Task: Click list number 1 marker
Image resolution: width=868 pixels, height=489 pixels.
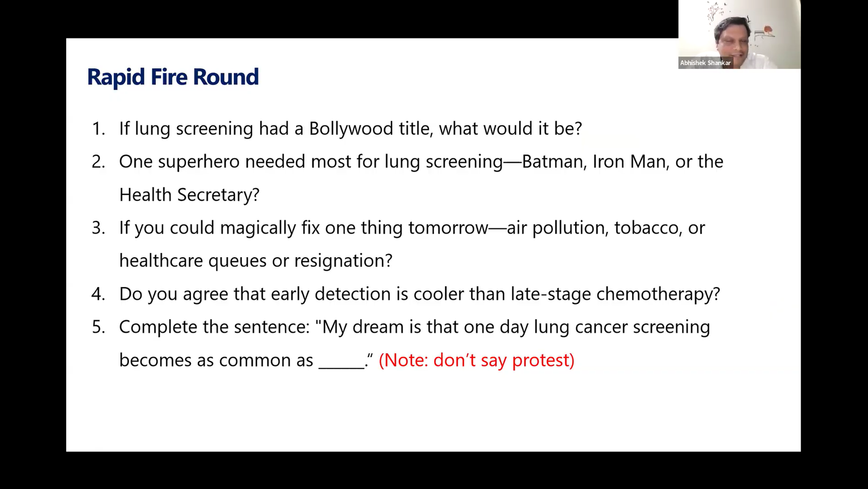Action: [x=99, y=129]
